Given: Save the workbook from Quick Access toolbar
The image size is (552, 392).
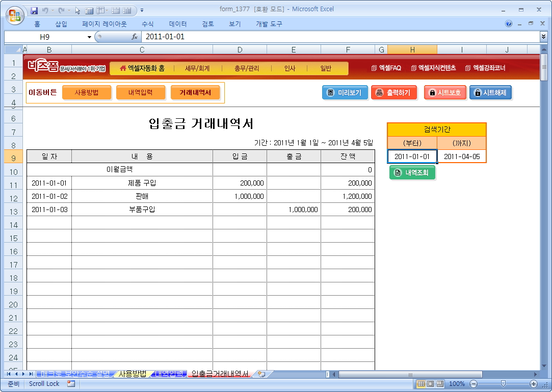Looking at the screenshot, I should click(x=34, y=10).
